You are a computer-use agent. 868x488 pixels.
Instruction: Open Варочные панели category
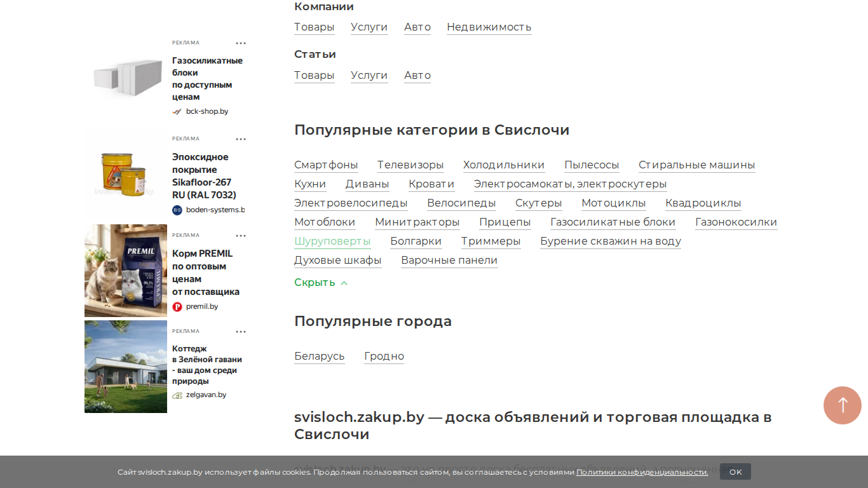click(449, 261)
